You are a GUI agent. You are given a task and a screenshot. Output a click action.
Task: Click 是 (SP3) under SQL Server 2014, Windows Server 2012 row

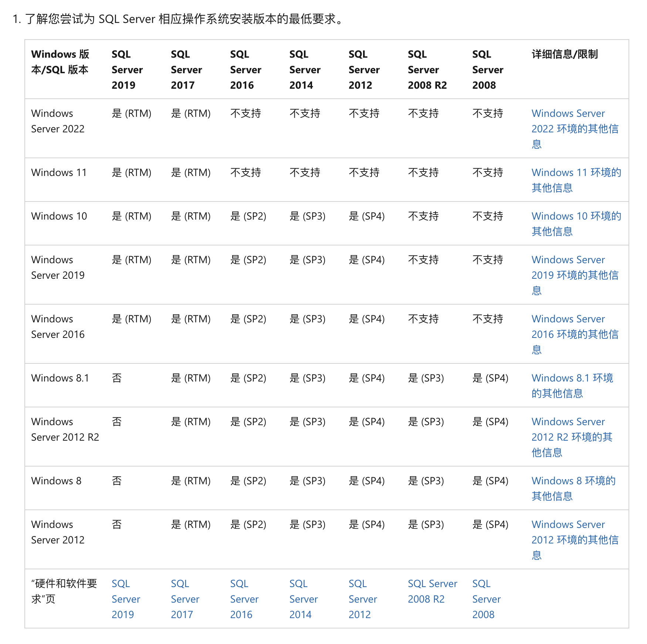[x=308, y=525]
